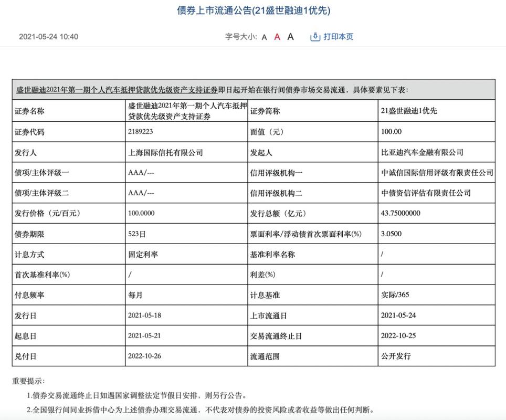506x420 pixels.
Task: Click the 计息基准 label
Action: 265,295
